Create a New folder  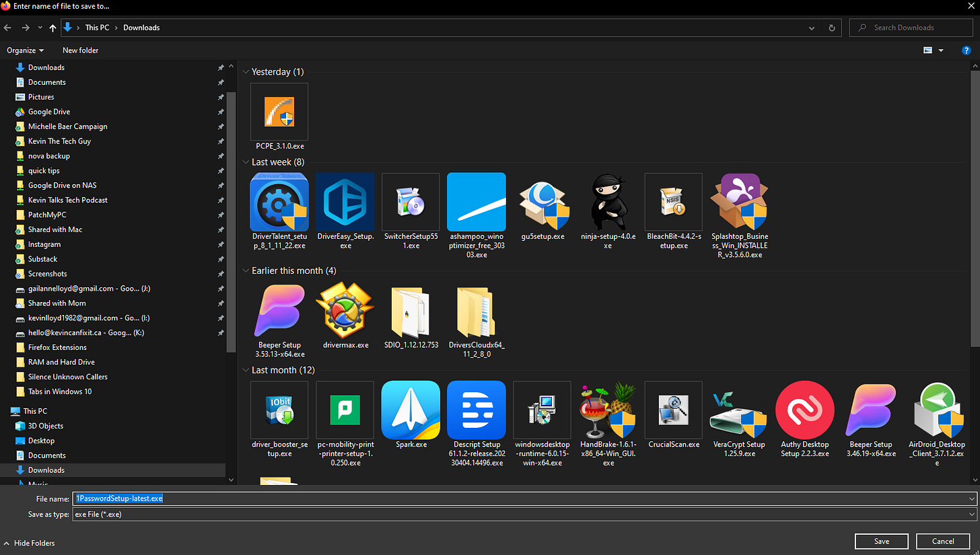[80, 50]
